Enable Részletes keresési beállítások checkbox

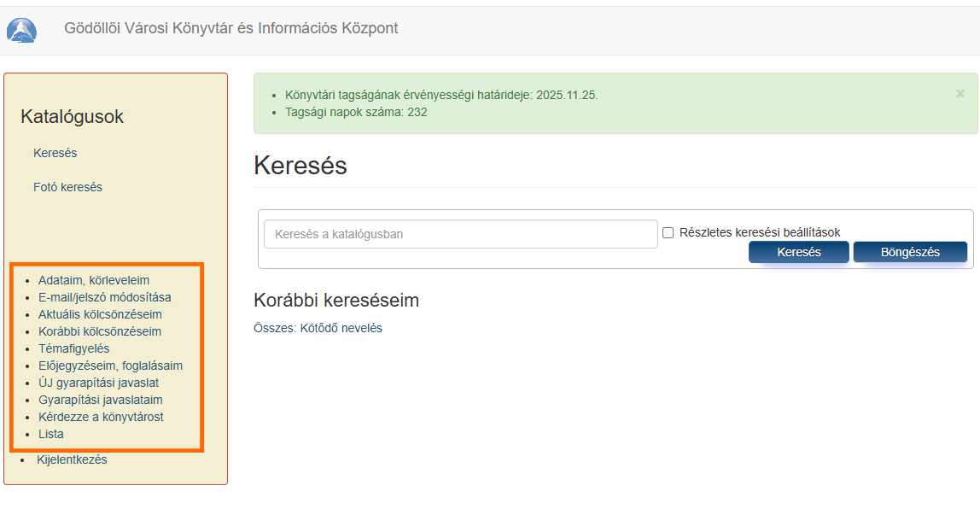click(x=668, y=232)
